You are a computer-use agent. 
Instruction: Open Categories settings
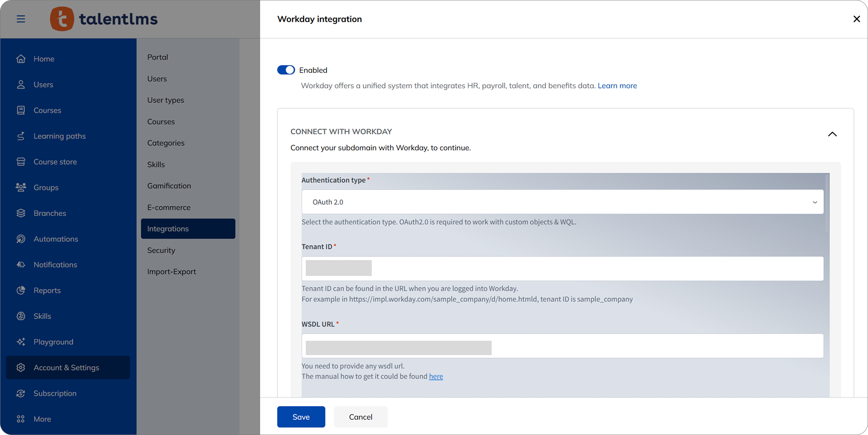coord(166,143)
